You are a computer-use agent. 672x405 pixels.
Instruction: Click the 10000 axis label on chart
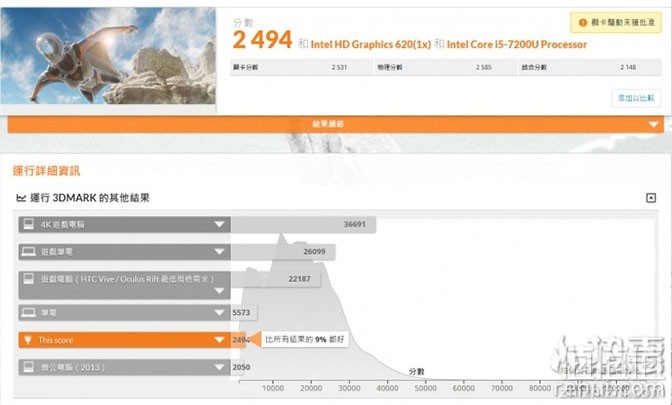273,388
